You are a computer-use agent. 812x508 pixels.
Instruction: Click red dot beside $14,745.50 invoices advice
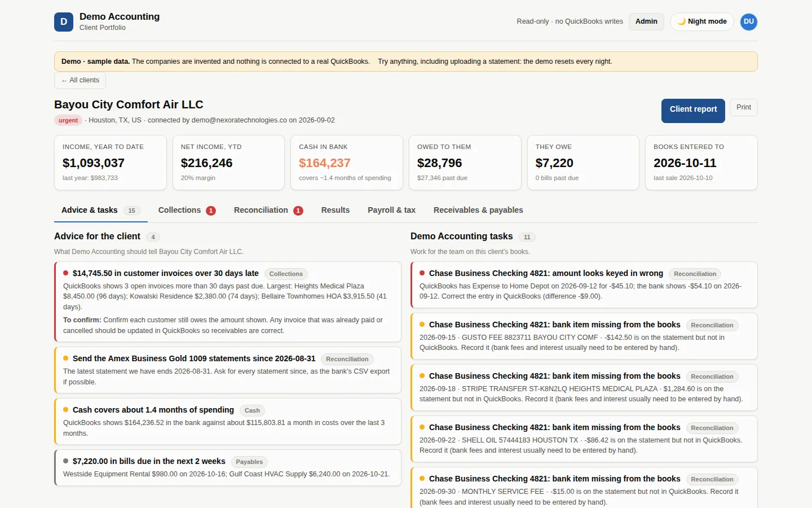[x=66, y=273]
